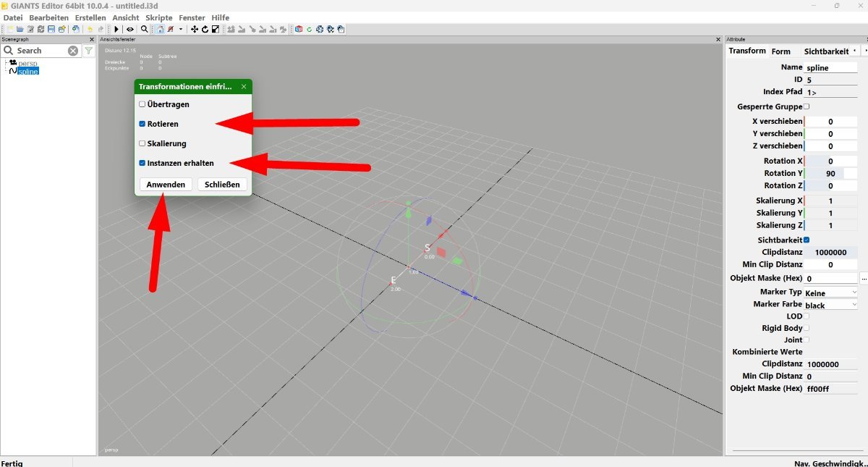This screenshot has width=868, height=467.
Task: Close the Scenegraph panel
Action: 92,39
